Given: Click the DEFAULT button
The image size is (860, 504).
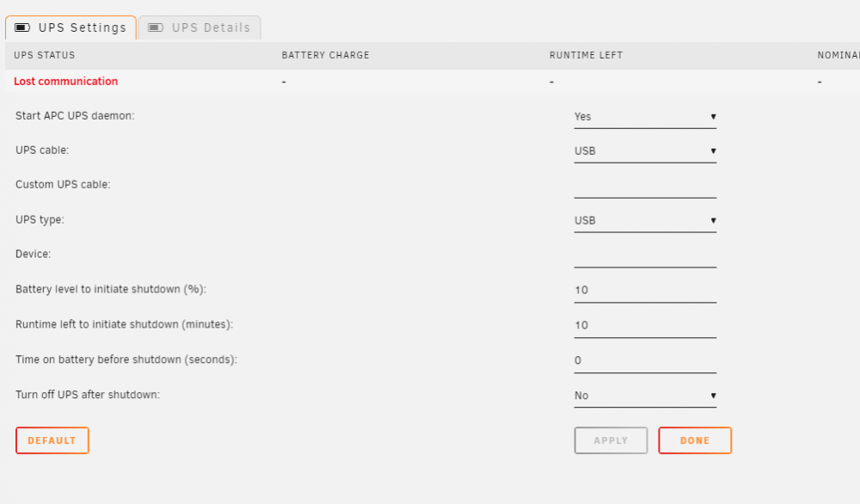Looking at the screenshot, I should click(52, 440).
